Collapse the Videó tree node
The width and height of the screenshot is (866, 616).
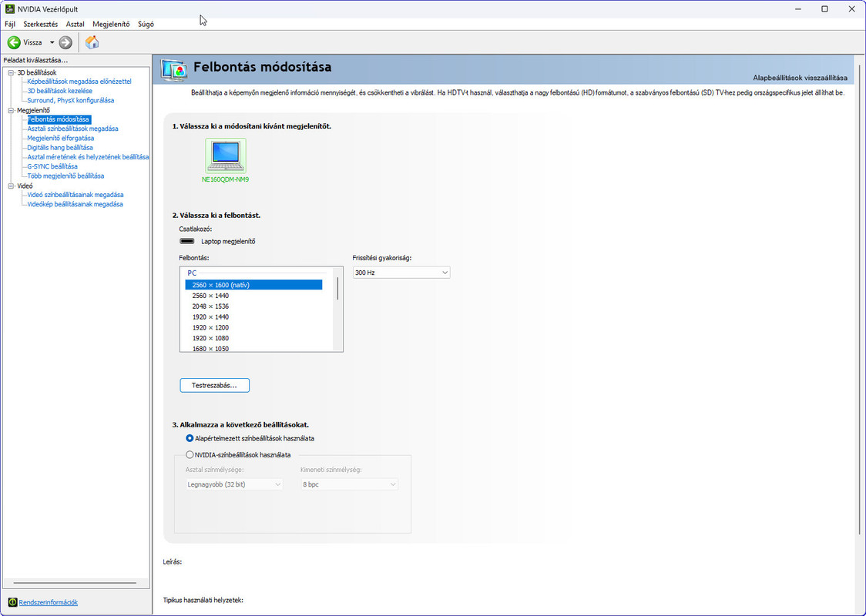click(x=11, y=186)
